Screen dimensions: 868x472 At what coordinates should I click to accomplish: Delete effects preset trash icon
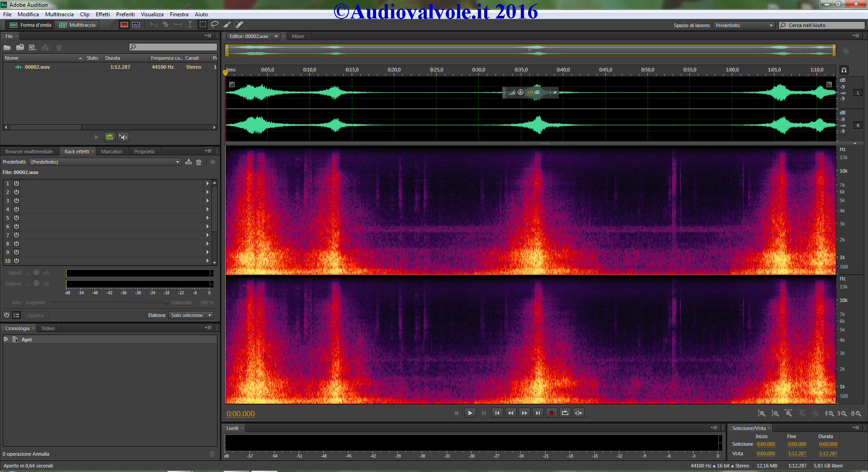click(199, 162)
